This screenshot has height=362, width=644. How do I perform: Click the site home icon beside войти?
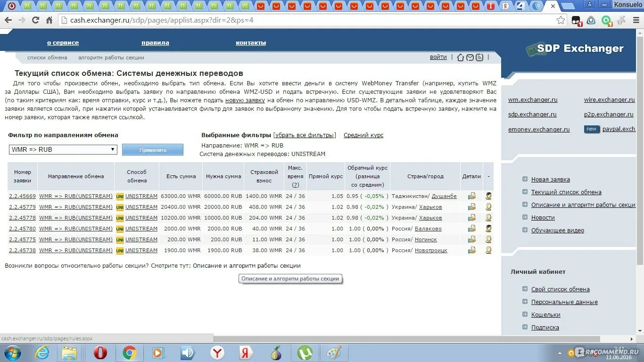click(x=461, y=58)
